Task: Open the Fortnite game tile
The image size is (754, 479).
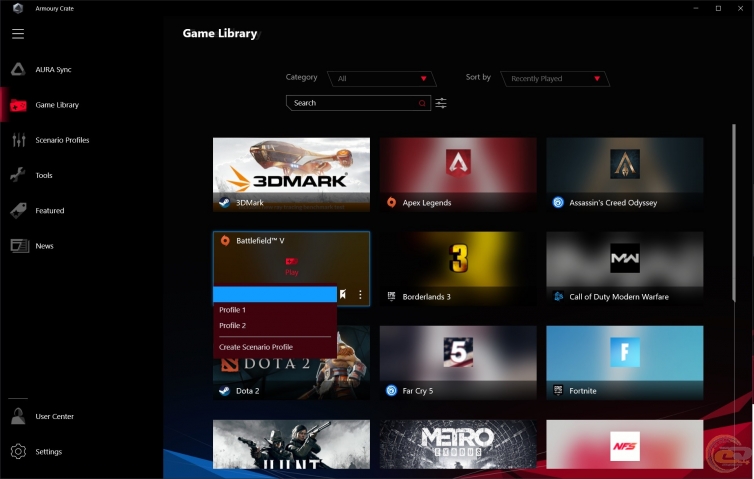Action: click(625, 363)
